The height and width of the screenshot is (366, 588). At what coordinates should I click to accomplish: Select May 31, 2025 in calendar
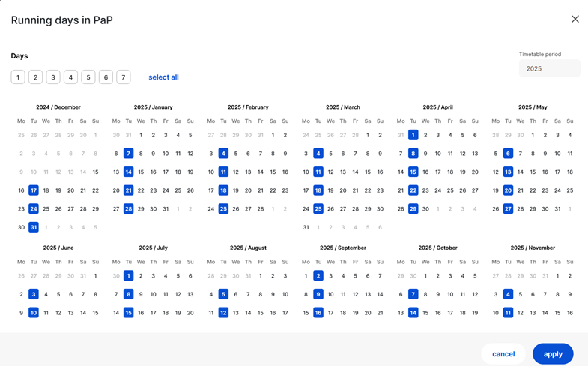pyautogui.click(x=557, y=208)
